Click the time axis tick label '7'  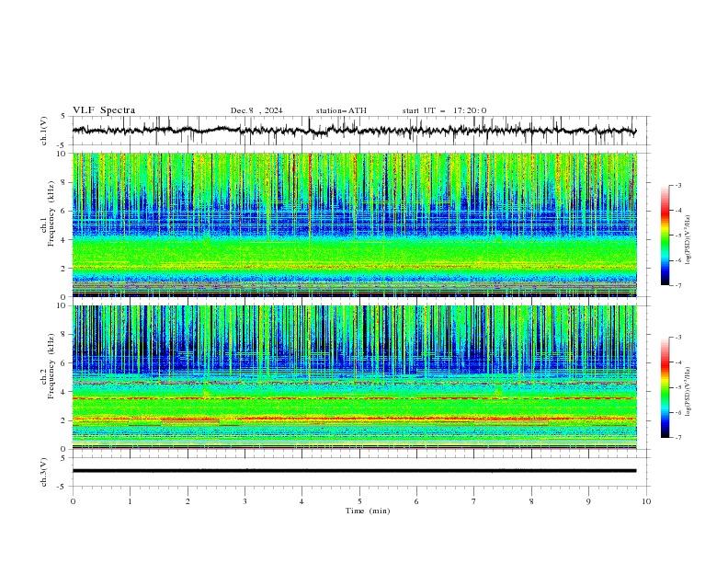(474, 501)
